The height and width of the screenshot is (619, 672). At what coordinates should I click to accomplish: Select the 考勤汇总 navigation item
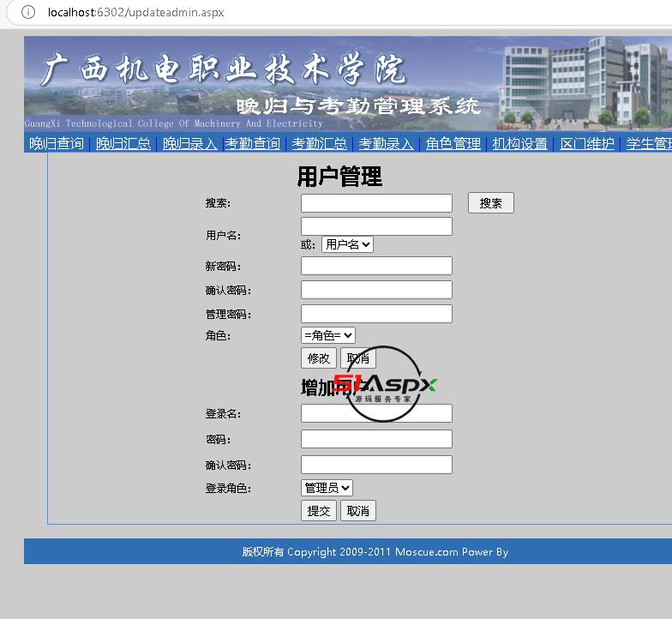coord(320,144)
